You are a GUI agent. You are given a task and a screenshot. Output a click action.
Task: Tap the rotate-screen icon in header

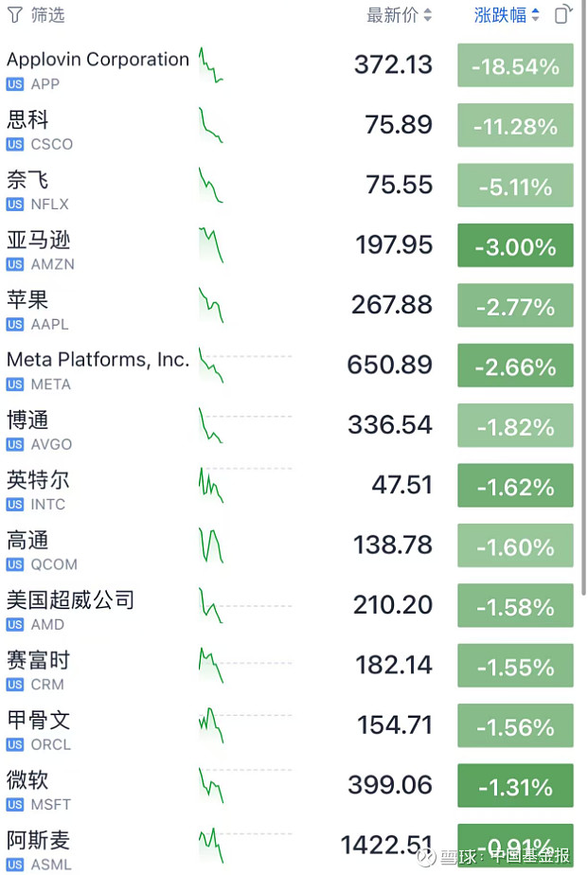(x=563, y=14)
